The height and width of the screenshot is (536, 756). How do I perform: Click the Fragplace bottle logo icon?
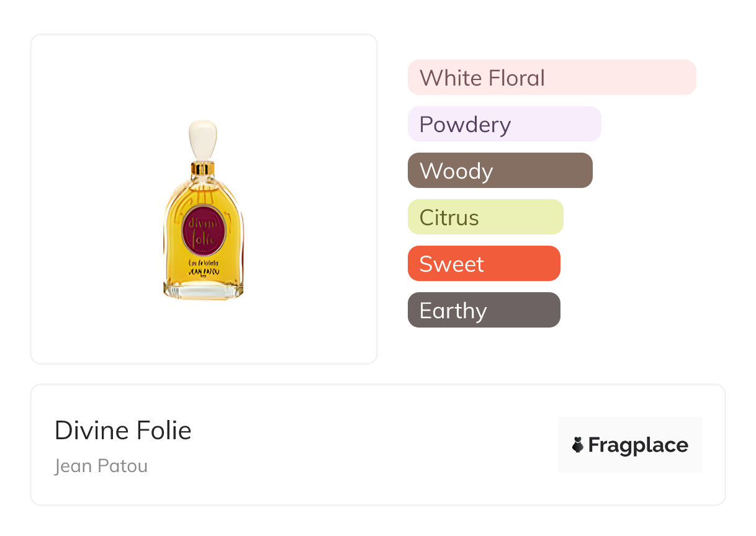(578, 445)
